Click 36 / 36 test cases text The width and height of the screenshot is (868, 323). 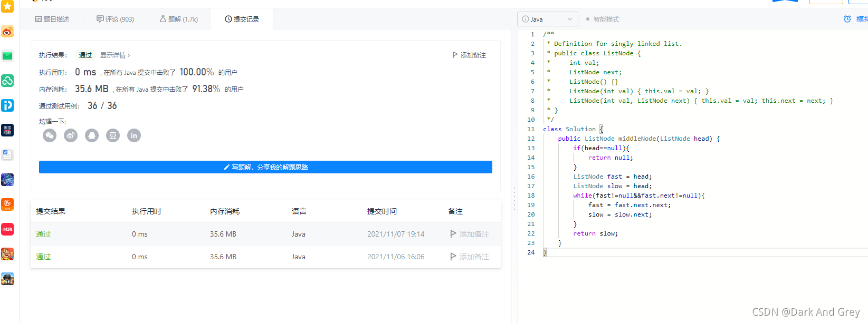[102, 105]
